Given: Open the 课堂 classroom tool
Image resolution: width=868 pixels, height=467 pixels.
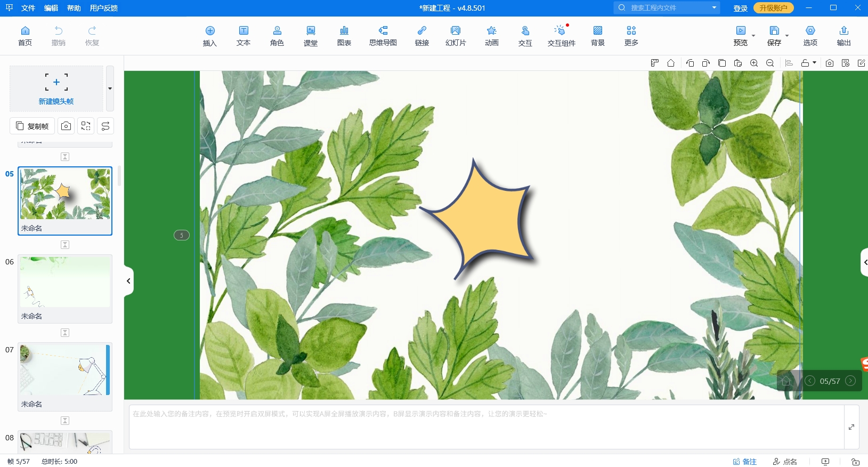Looking at the screenshot, I should point(311,36).
